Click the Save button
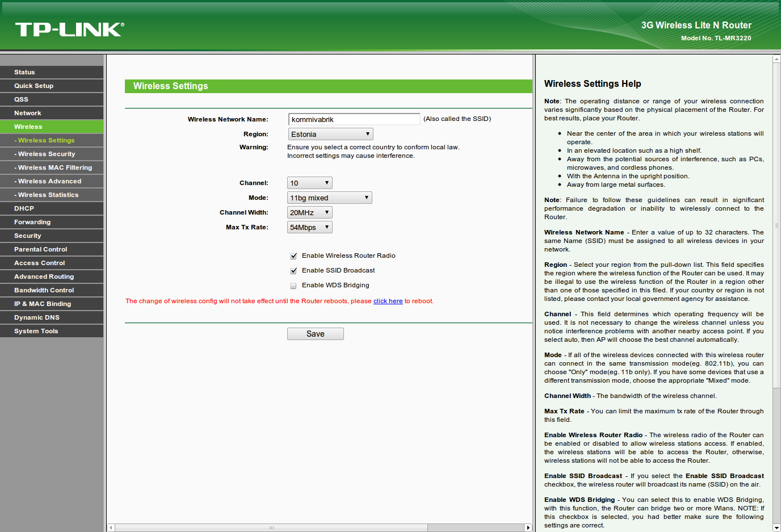Viewport: 781px width, 532px height. (x=316, y=334)
